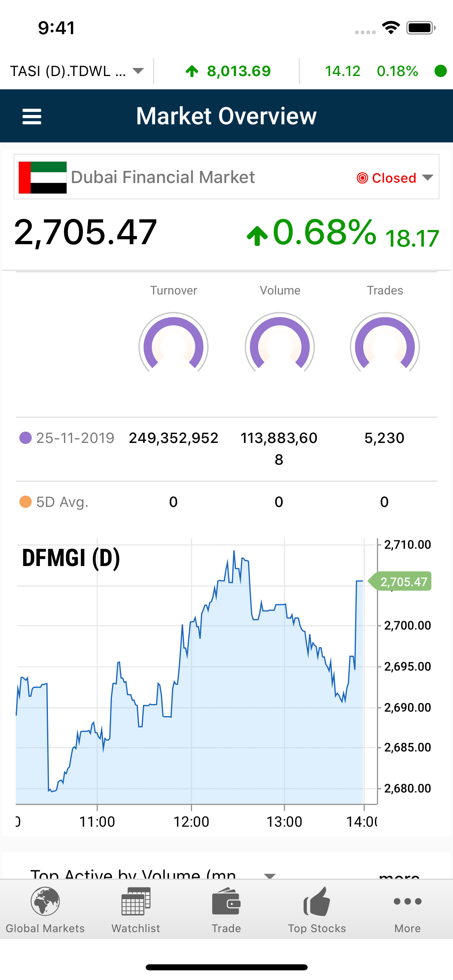Tap the 5D Avg. row label
This screenshot has width=453, height=980.
[x=62, y=502]
